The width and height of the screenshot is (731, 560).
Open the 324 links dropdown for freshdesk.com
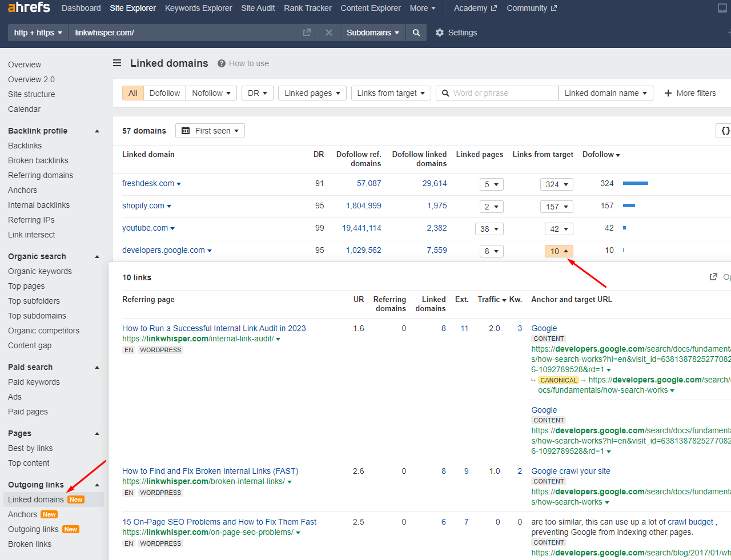tap(556, 184)
